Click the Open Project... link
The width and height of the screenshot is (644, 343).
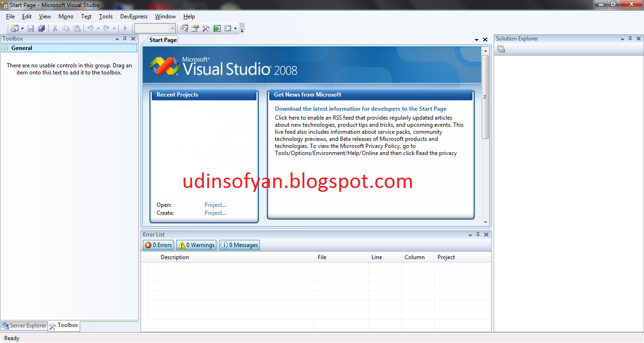coord(215,205)
